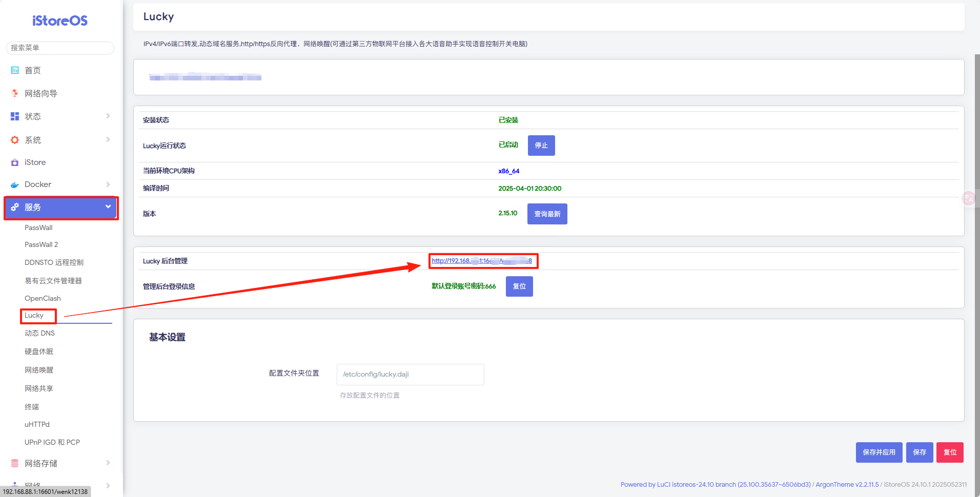980x497 pixels.
Task: Click the 服务 services gears icon
Action: (x=15, y=207)
